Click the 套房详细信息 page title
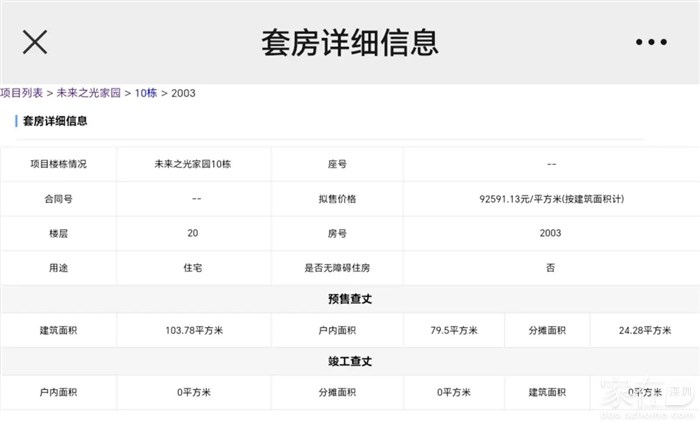The height and width of the screenshot is (422, 700). [x=349, y=42]
